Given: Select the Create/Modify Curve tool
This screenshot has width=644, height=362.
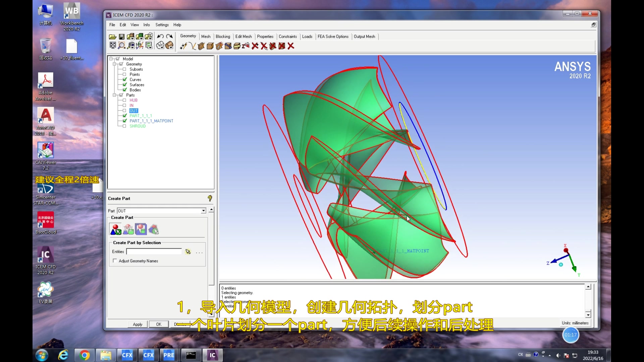Looking at the screenshot, I should pyautogui.click(x=192, y=46).
